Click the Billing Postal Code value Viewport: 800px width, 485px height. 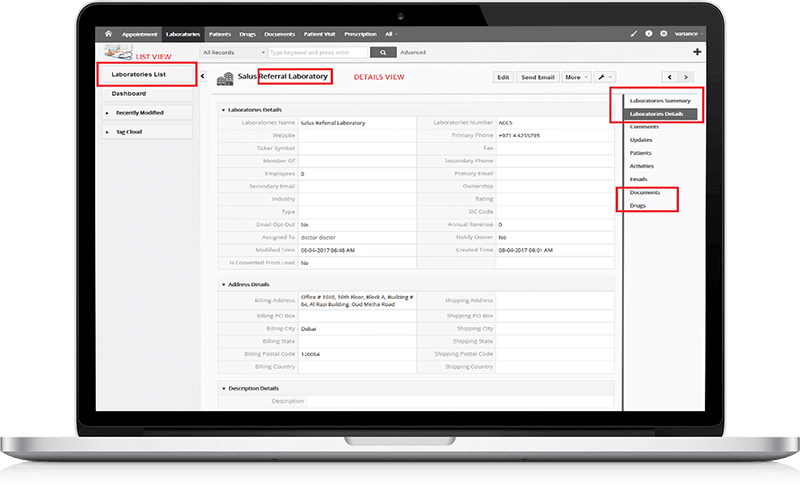click(310, 354)
